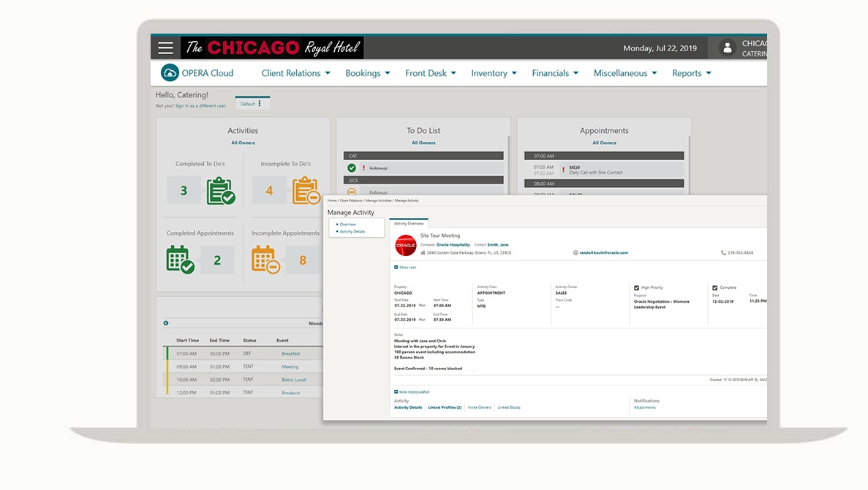The image size is (868, 490).
Task: Click the Oracle company logo
Action: click(405, 245)
